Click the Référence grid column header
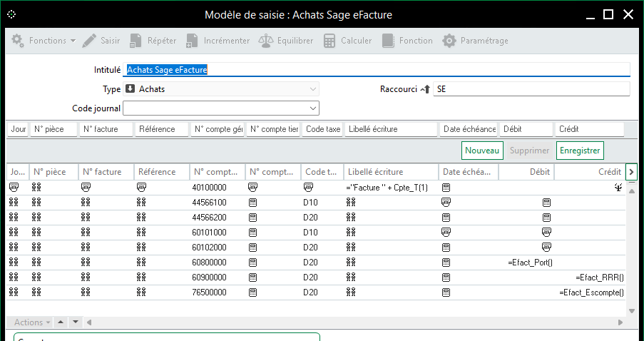The height and width of the screenshot is (341, 644). coord(162,172)
